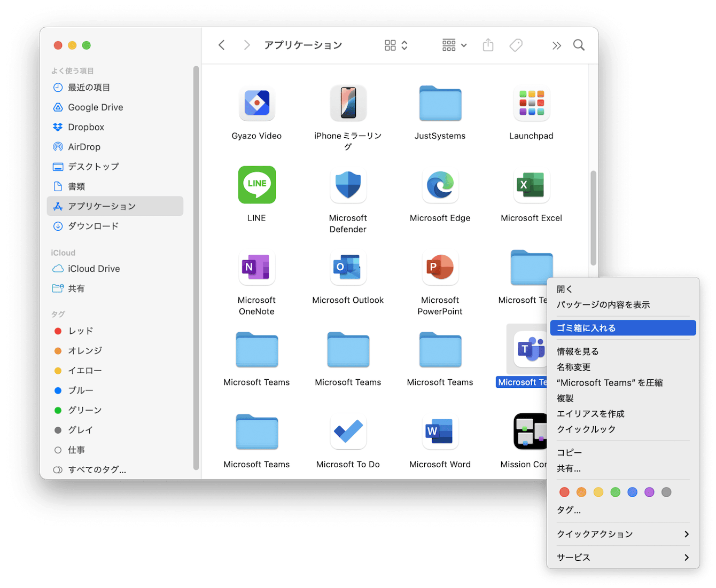Choose ゴミ箱に入れる in the context menu

click(x=623, y=328)
